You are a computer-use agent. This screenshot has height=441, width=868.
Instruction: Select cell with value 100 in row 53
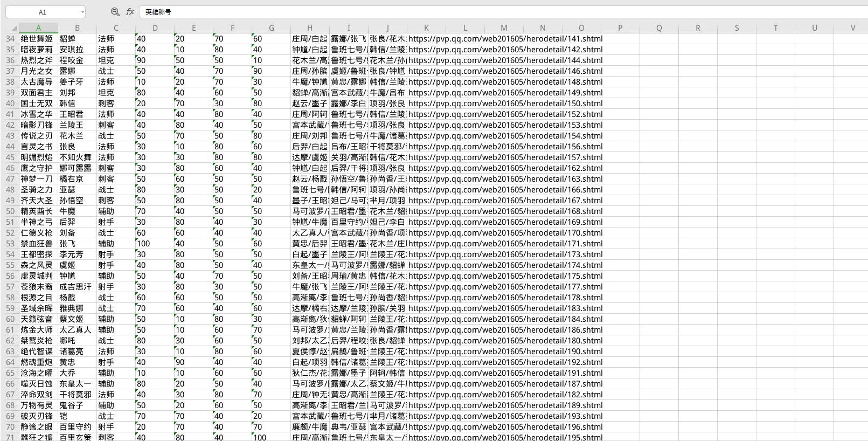144,244
